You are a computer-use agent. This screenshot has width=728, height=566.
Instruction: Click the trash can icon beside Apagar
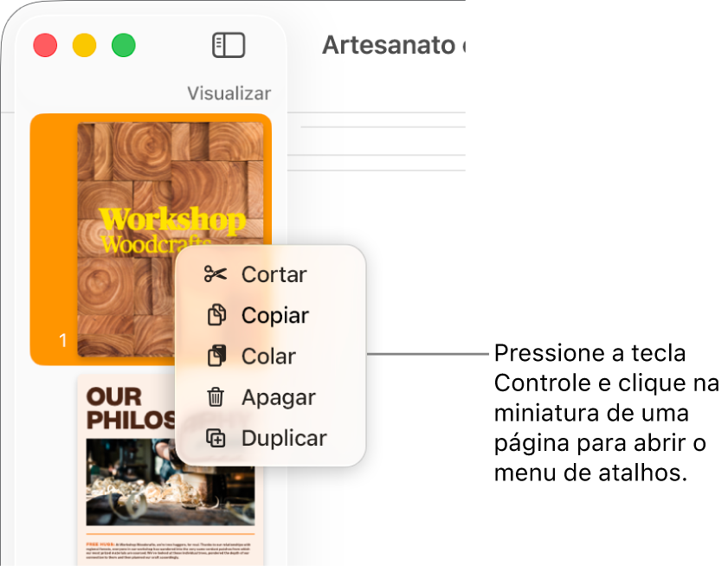[x=216, y=397]
